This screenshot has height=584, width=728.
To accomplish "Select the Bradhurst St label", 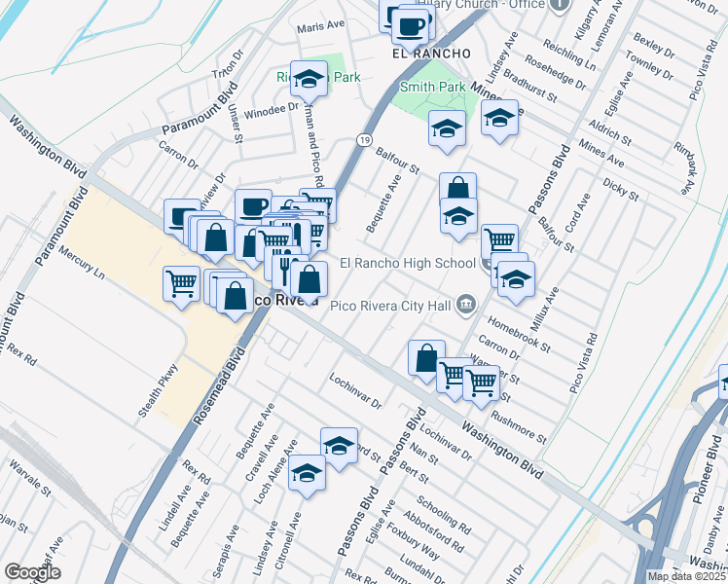I will [x=530, y=86].
